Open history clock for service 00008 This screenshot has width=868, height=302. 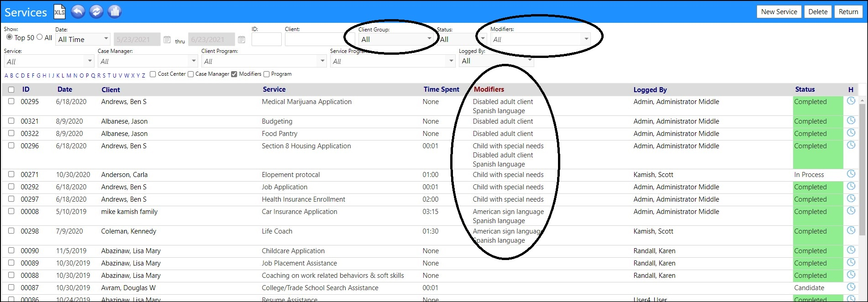[x=851, y=211]
